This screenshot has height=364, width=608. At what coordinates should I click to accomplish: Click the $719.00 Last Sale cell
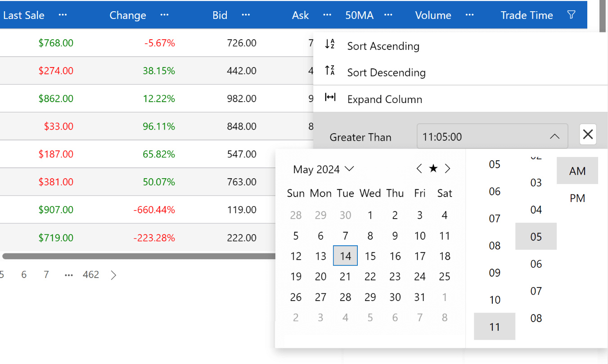click(x=56, y=238)
